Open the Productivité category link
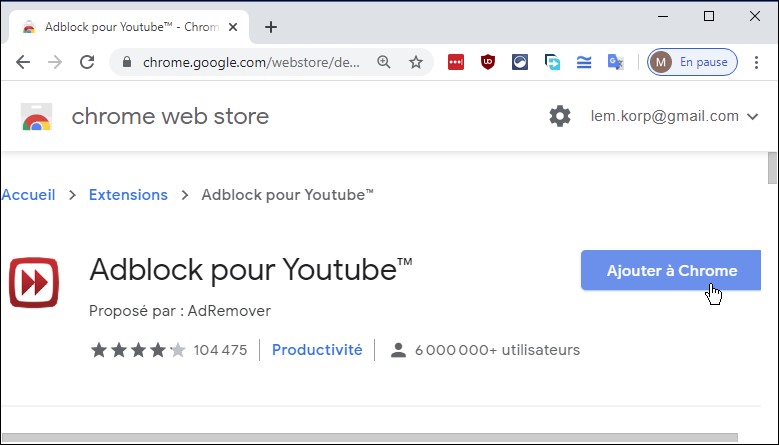779x445 pixels. (317, 350)
